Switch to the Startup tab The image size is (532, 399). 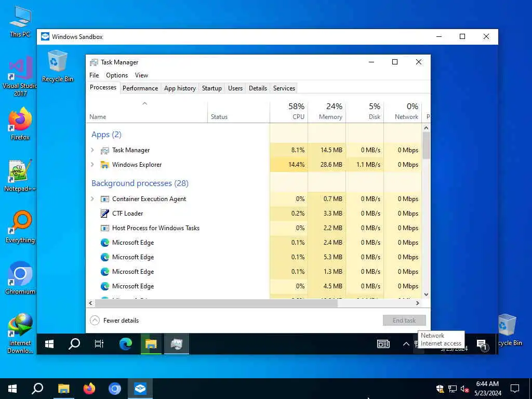pyautogui.click(x=212, y=88)
